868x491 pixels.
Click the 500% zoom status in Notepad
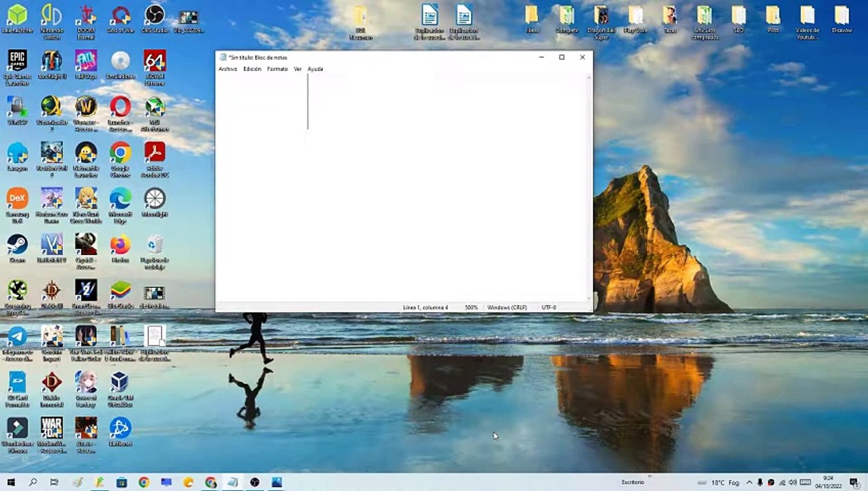472,308
